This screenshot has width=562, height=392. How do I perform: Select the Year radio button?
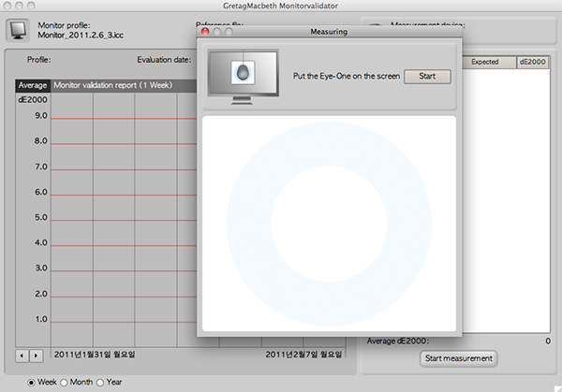coord(99,382)
